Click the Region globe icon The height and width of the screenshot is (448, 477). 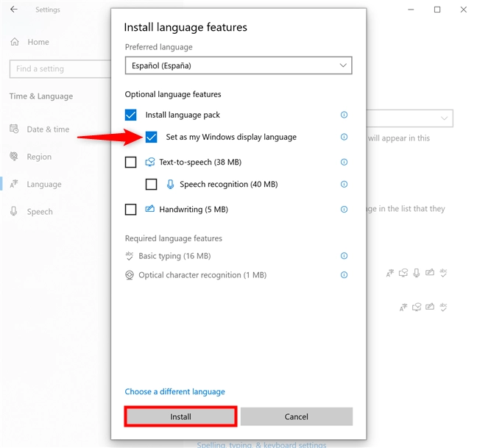[14, 156]
